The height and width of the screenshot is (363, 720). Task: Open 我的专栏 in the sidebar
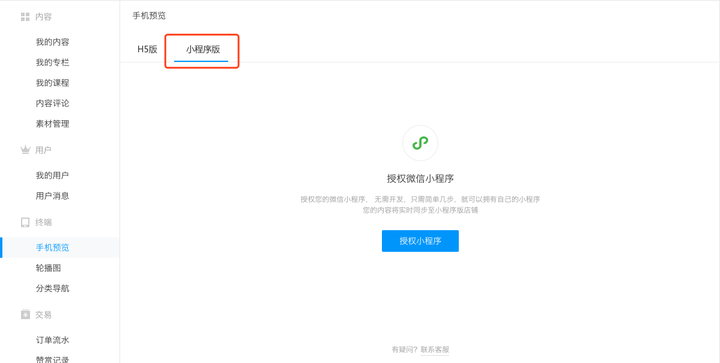52,62
